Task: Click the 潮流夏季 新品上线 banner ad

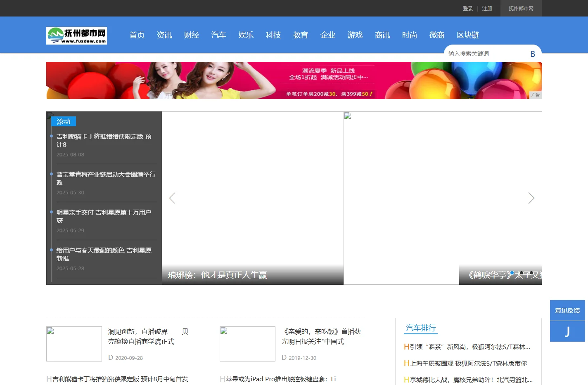Action: [x=294, y=80]
